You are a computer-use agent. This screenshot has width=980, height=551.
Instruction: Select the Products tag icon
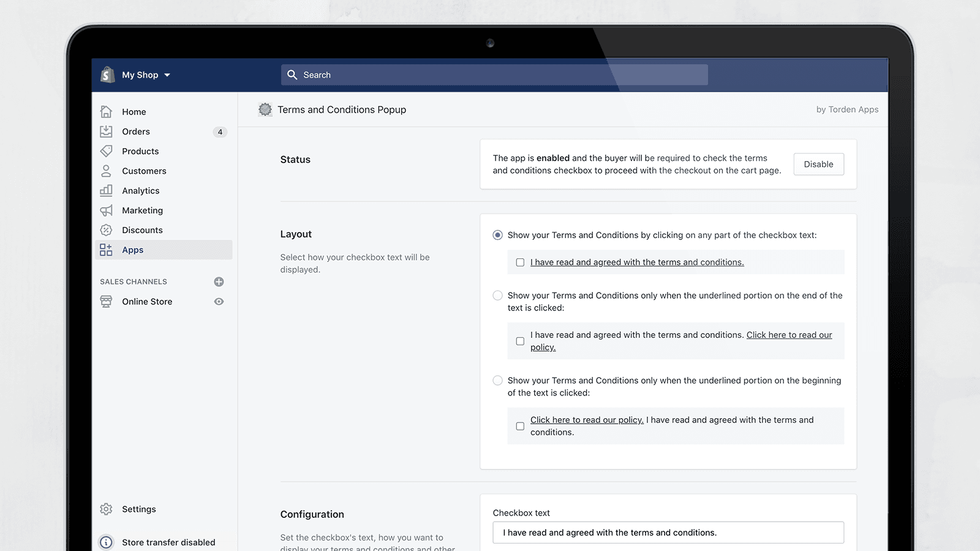[107, 151]
